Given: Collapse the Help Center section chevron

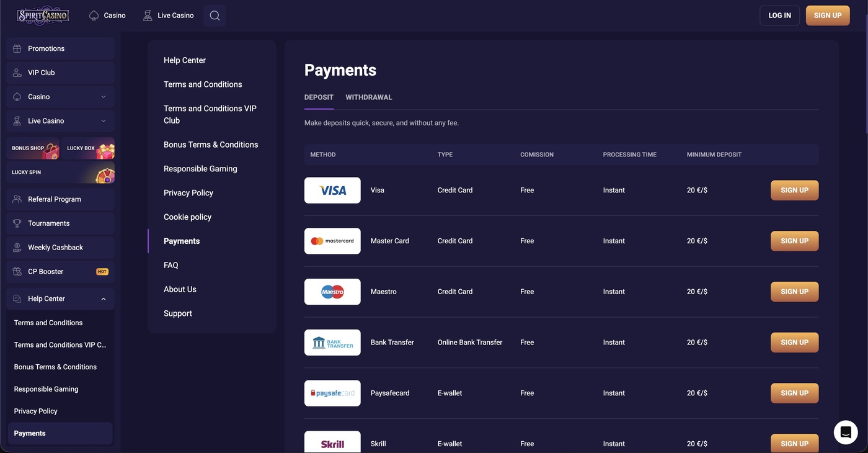Looking at the screenshot, I should coord(104,299).
